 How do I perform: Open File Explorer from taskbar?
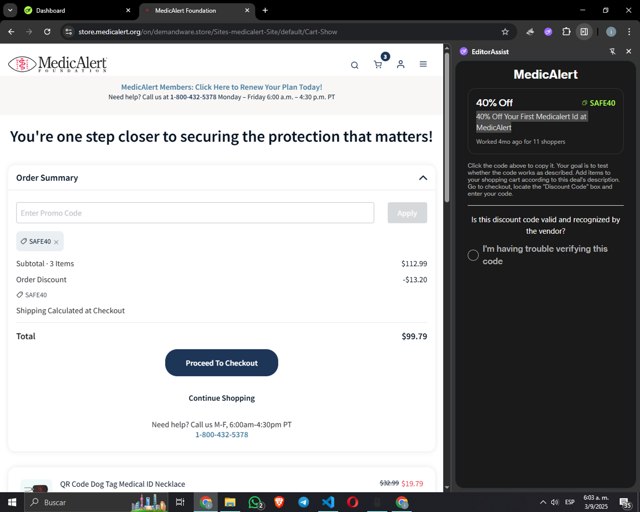tap(230, 502)
